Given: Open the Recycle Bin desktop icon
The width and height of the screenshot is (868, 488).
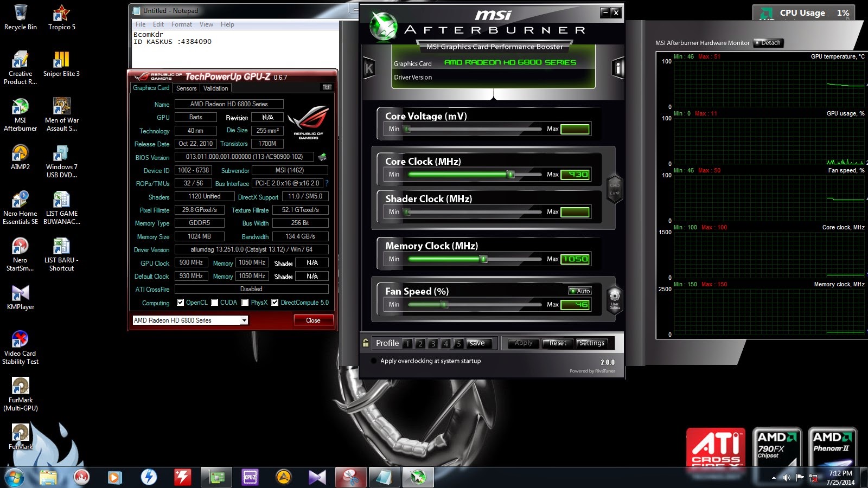Looking at the screenshot, I should coord(21,17).
